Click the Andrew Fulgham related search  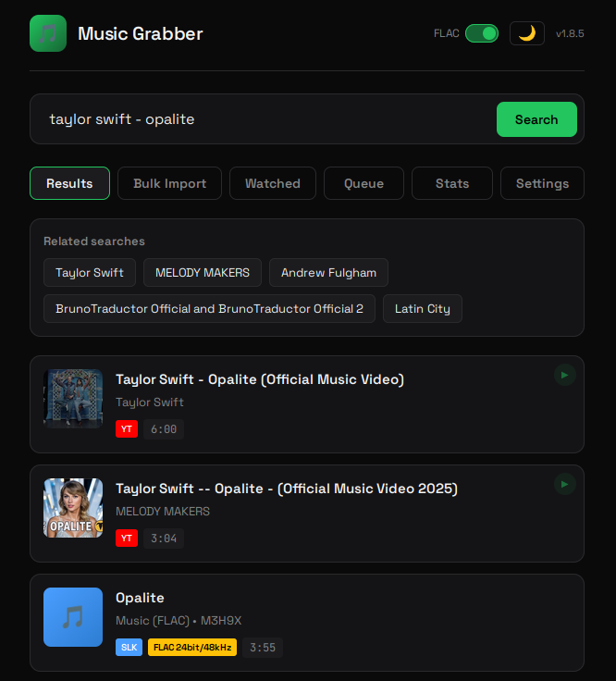point(328,273)
